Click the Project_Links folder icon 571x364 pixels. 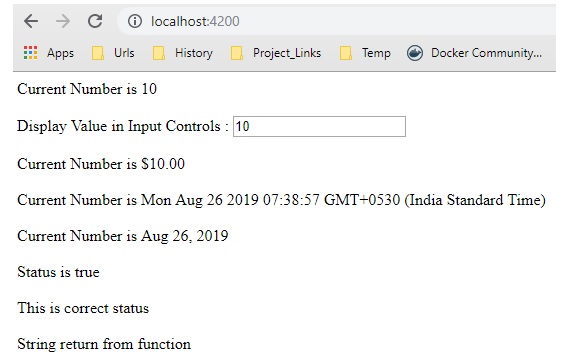[237, 53]
